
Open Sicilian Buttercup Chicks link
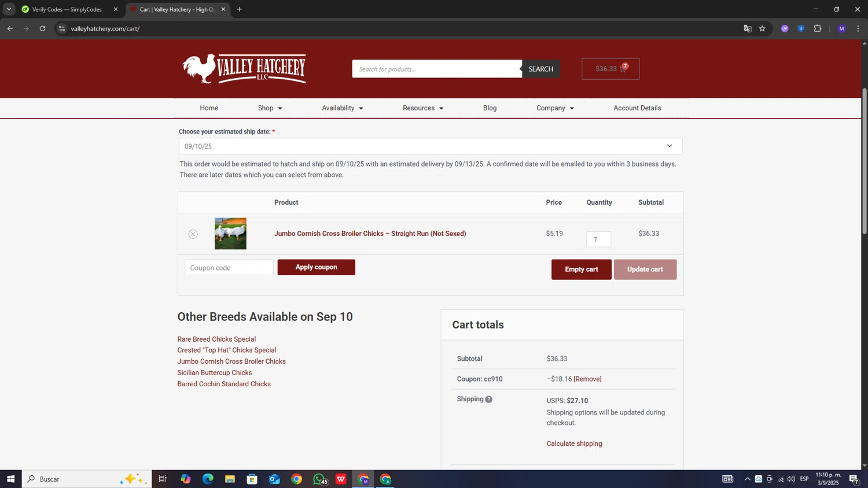[x=215, y=373]
